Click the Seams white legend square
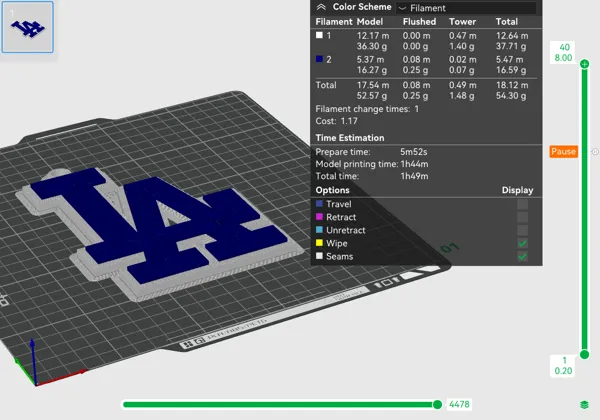The image size is (600, 420). pos(319,256)
